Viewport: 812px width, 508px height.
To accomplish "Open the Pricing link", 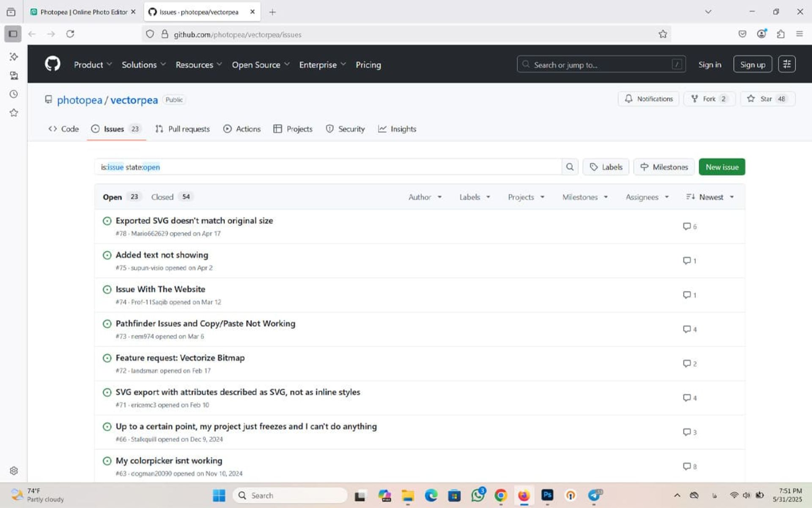I will click(368, 65).
